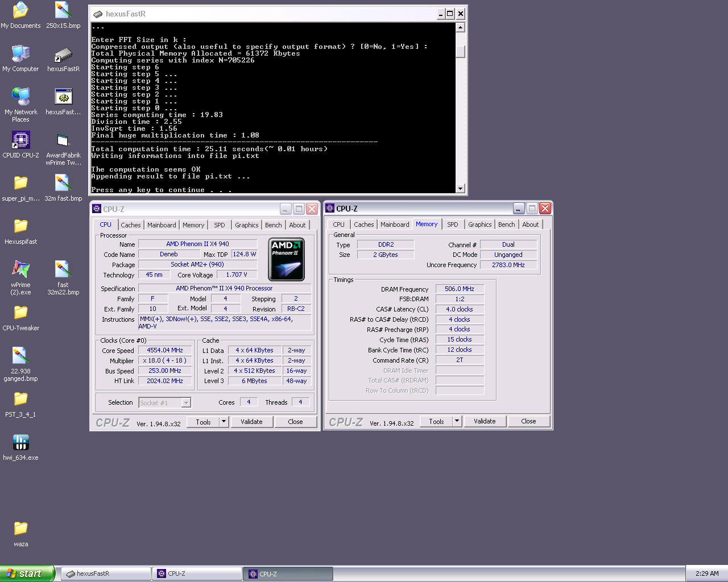Click Tools button in left CPU-Z window

click(203, 422)
